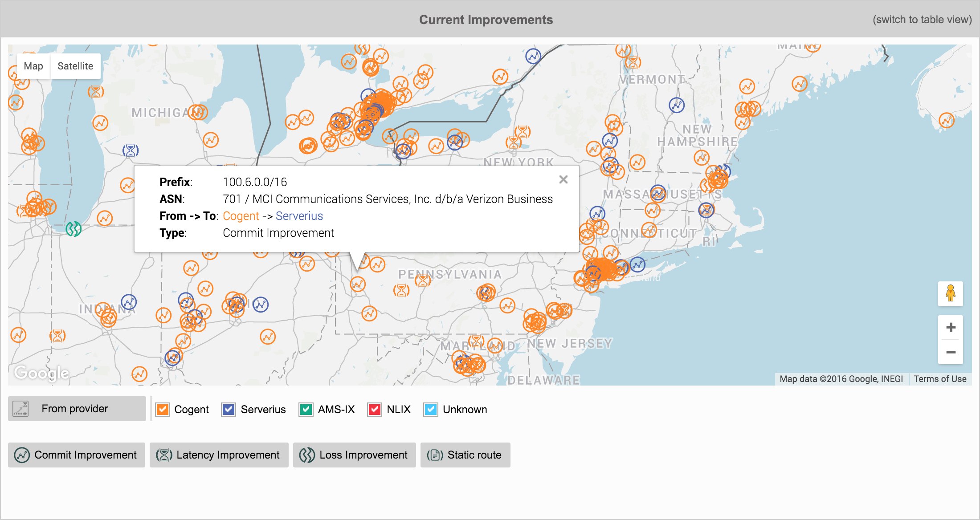The height and width of the screenshot is (520, 980).
Task: Toggle the Serverius provider checkbox
Action: 229,409
